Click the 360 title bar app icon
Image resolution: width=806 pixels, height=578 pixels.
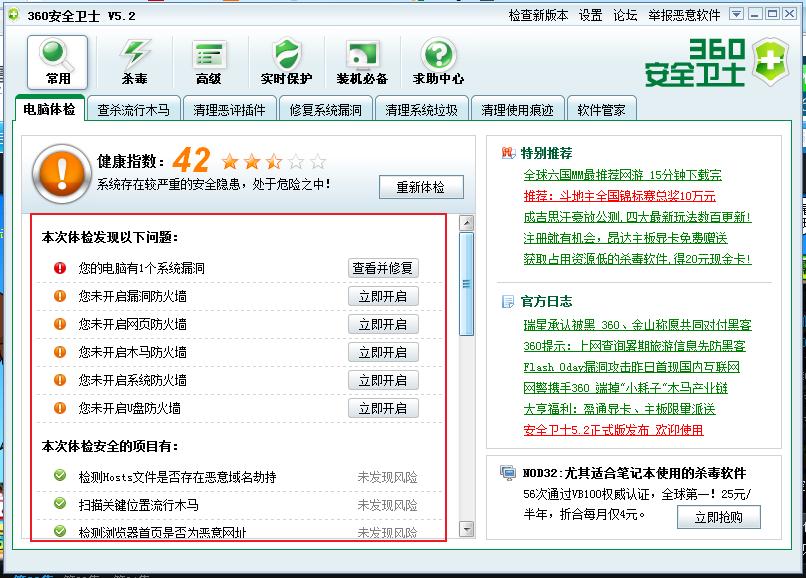(14, 14)
